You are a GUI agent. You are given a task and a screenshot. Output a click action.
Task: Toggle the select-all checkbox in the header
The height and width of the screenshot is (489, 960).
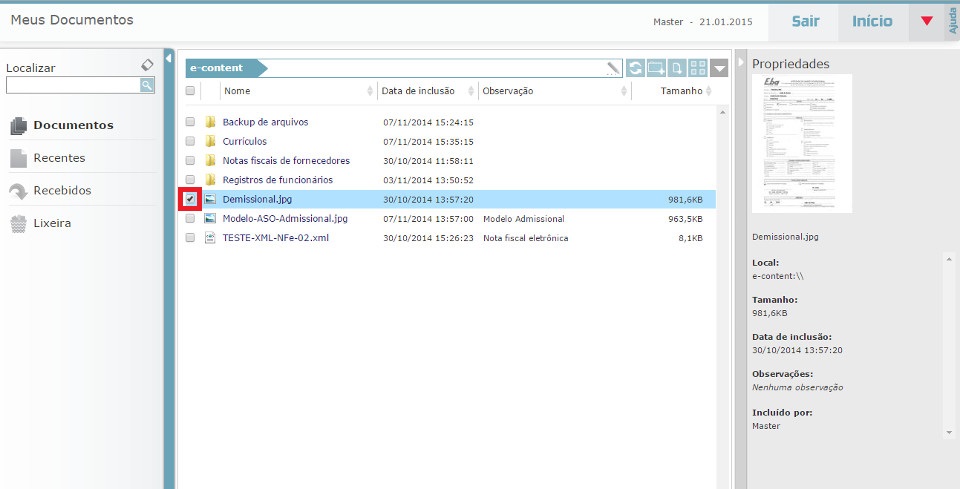coord(190,91)
